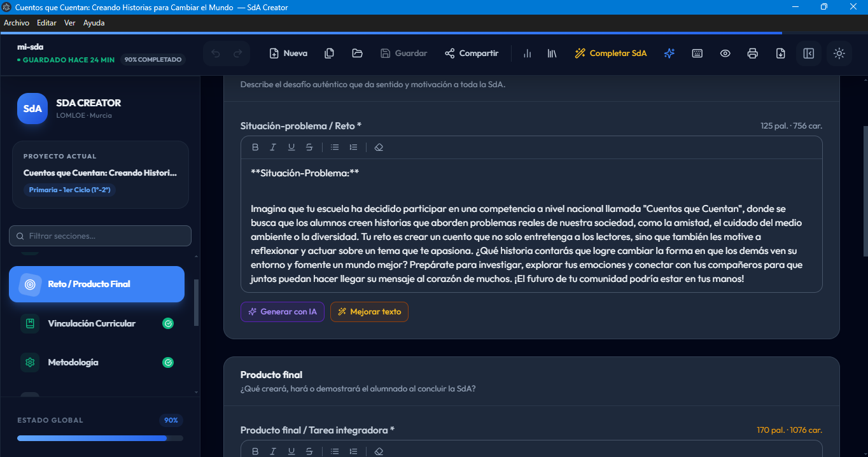The image size is (868, 457).
Task: Click the Metodología gear icon
Action: [30, 362]
